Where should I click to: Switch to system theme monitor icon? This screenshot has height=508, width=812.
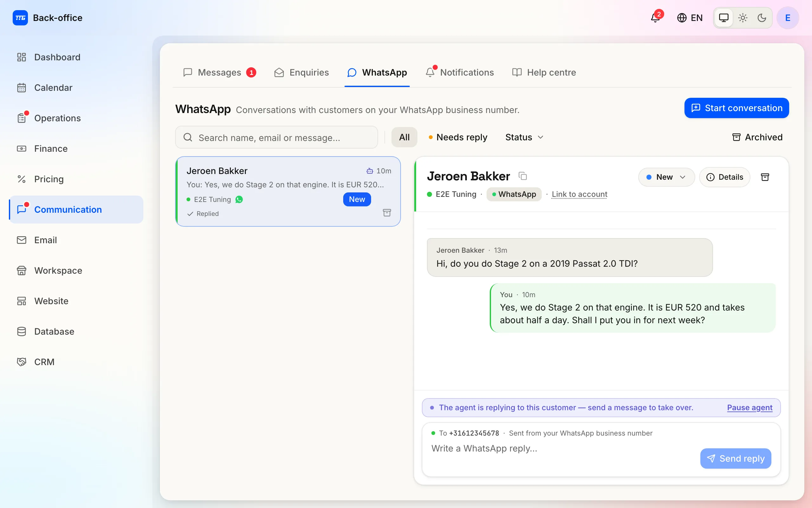coord(724,18)
